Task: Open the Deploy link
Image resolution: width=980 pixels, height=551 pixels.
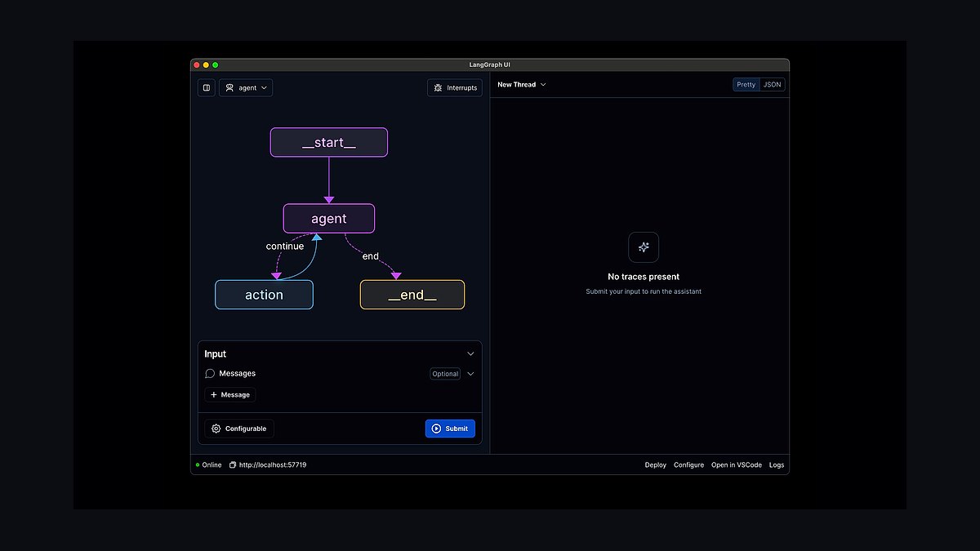Action: (656, 464)
